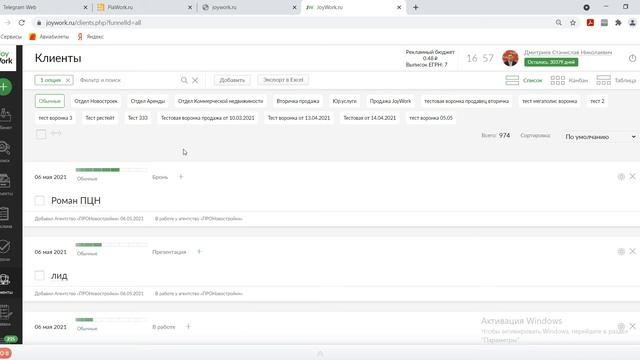Delete the ЛИД client card with X

tap(632, 251)
